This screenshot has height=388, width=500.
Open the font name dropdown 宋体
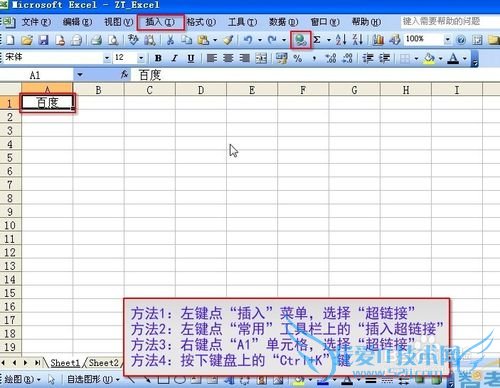pyautogui.click(x=107, y=58)
